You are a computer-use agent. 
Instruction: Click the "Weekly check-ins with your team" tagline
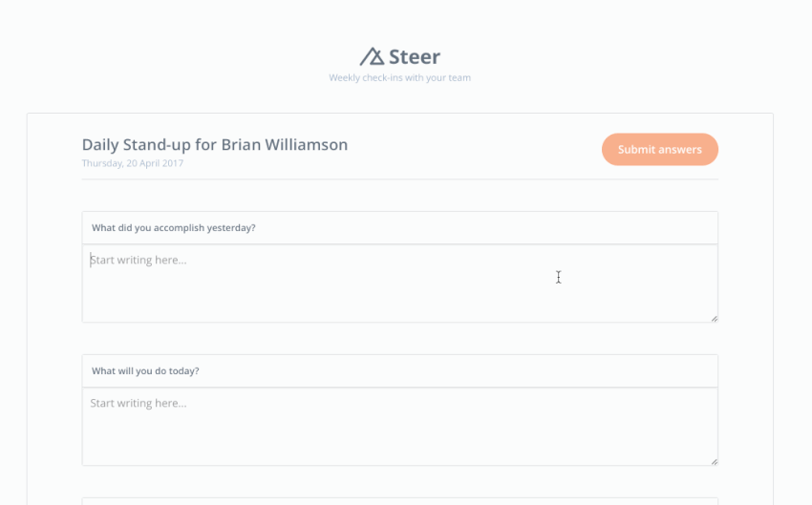[x=399, y=78]
